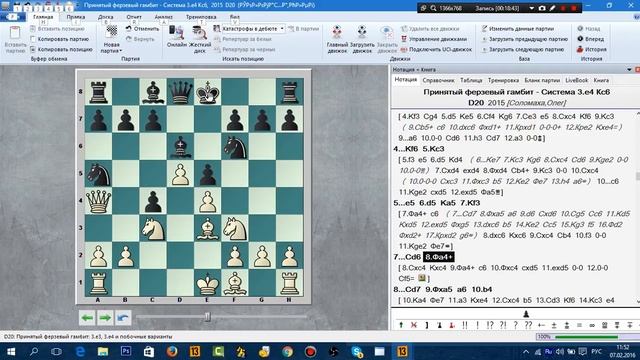This screenshot has height=360, width=640.
Task: Switch to the Анализ ribbon tab
Action: click(163, 17)
